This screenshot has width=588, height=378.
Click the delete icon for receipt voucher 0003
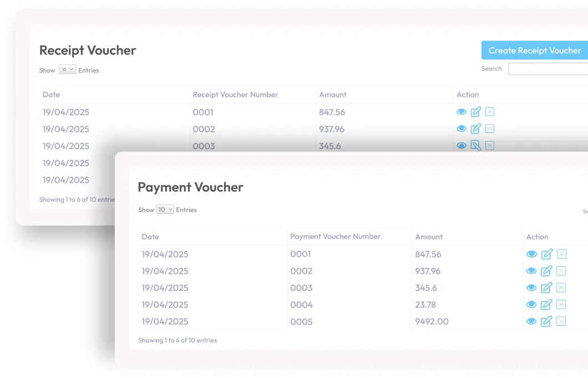490,145
